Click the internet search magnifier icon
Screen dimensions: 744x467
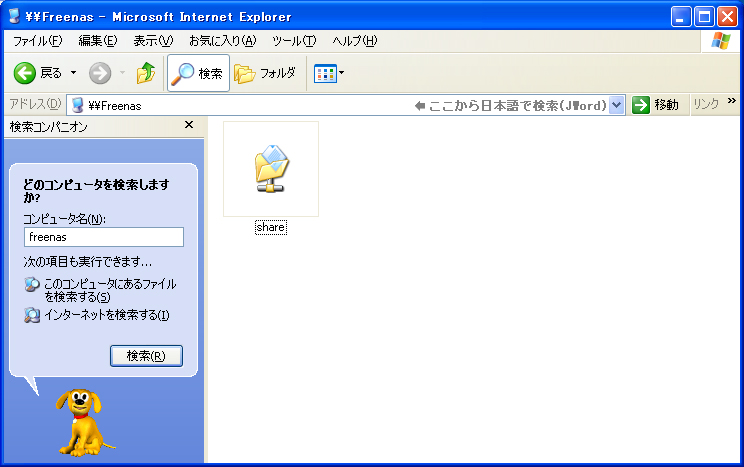(32, 315)
